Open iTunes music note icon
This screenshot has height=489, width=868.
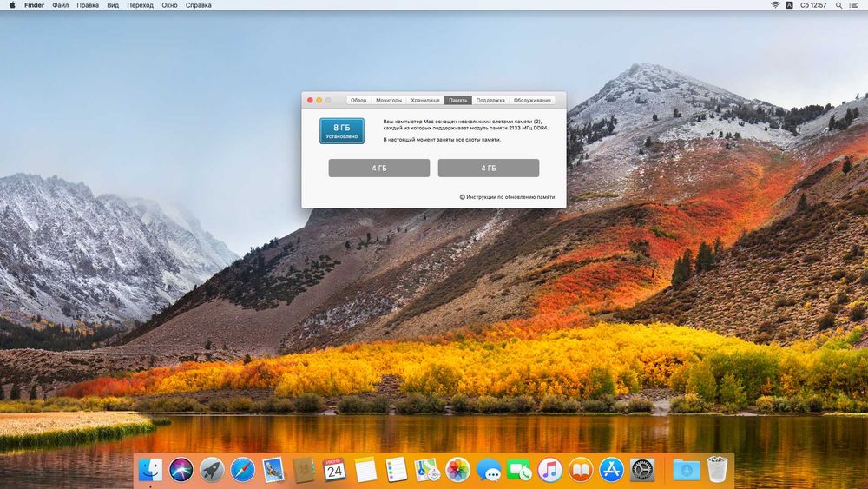[549, 470]
